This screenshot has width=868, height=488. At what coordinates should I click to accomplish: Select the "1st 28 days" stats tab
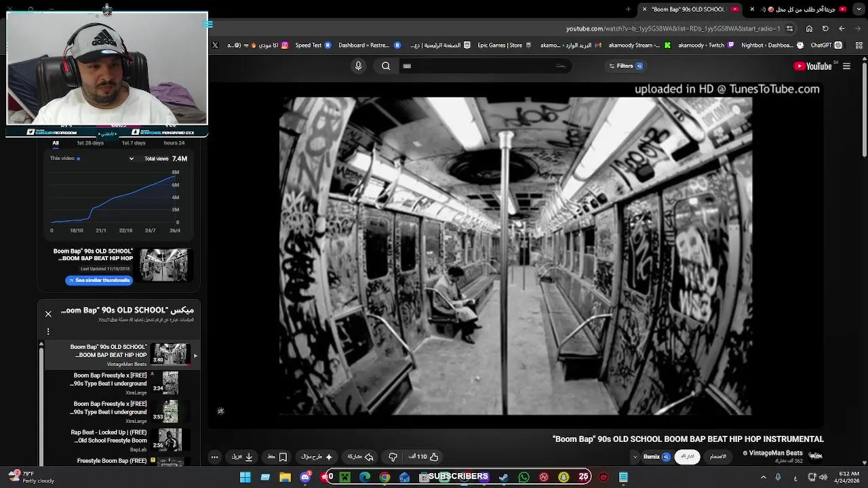pyautogui.click(x=90, y=143)
